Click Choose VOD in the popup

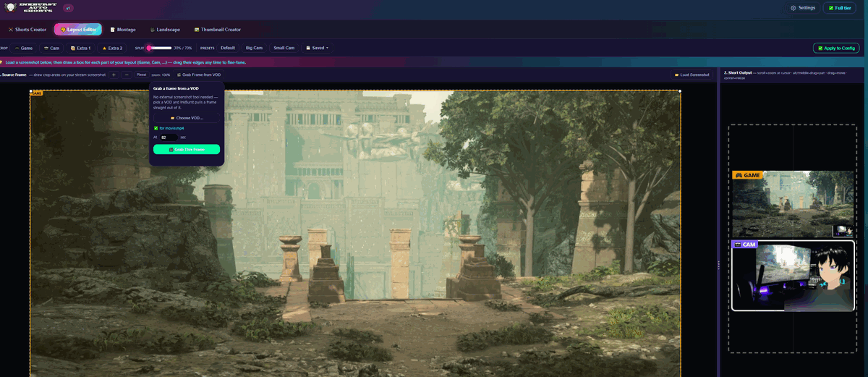coord(187,117)
